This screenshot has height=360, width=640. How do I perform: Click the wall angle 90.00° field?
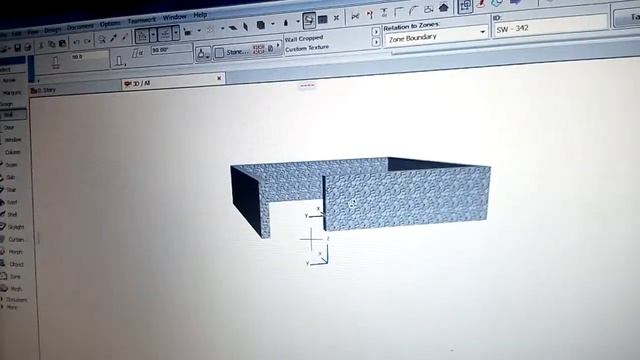pyautogui.click(x=170, y=49)
